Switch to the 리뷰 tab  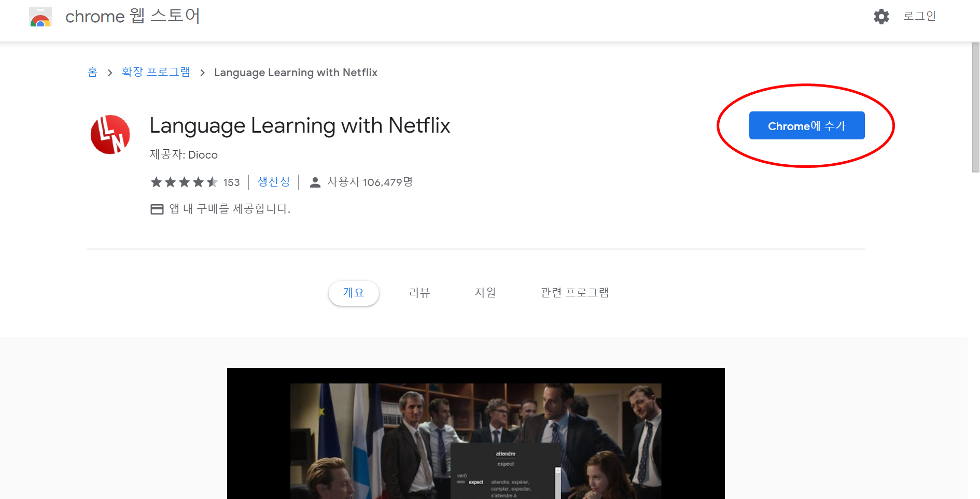coord(419,293)
